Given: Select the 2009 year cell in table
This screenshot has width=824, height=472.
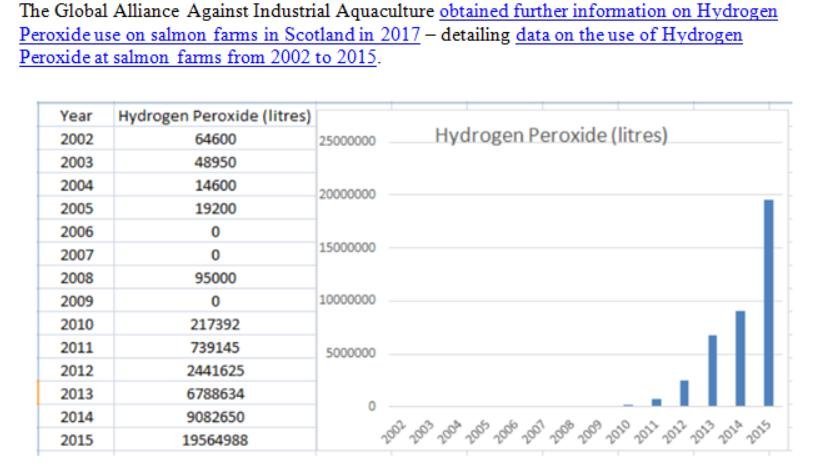Looking at the screenshot, I should pyautogui.click(x=76, y=301).
